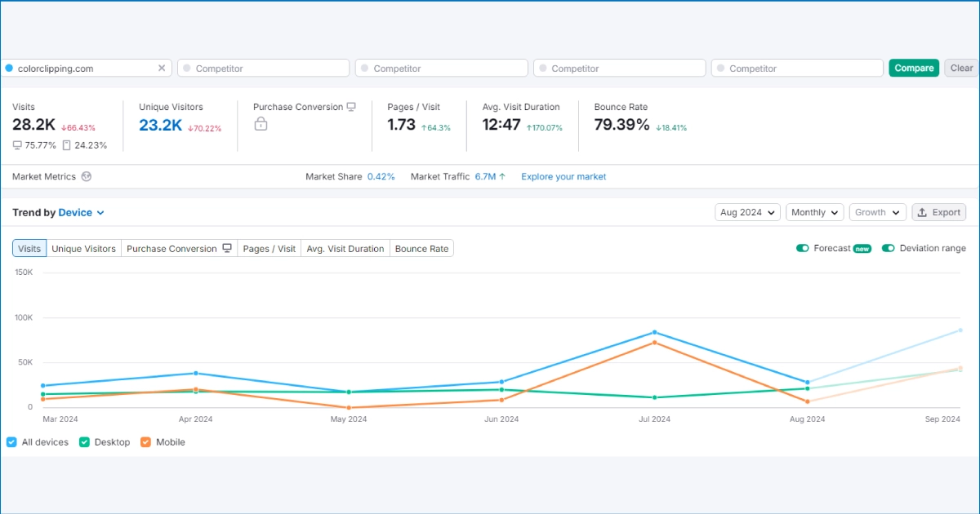Switch to the Unique Visitors chart tab

tap(83, 249)
